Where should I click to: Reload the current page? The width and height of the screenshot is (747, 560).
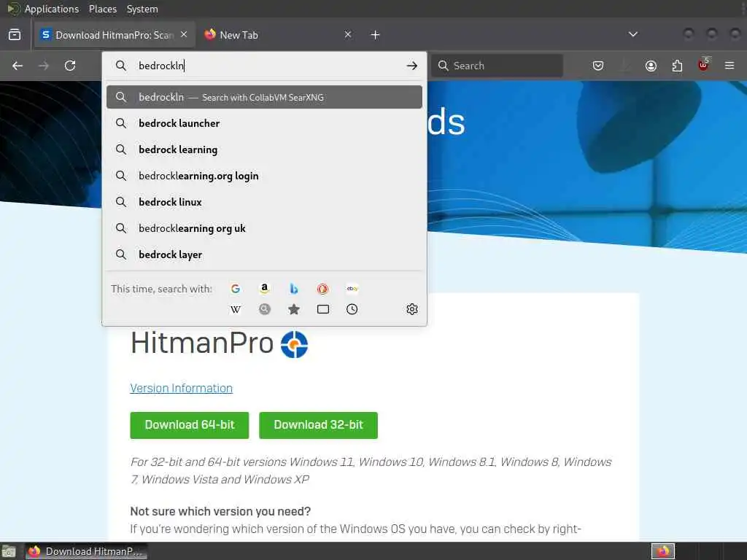(x=70, y=66)
